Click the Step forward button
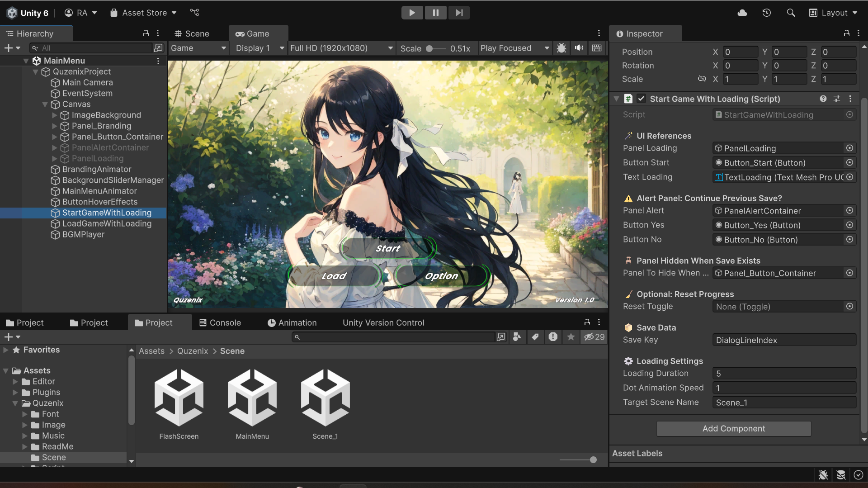The image size is (868, 488). [459, 13]
